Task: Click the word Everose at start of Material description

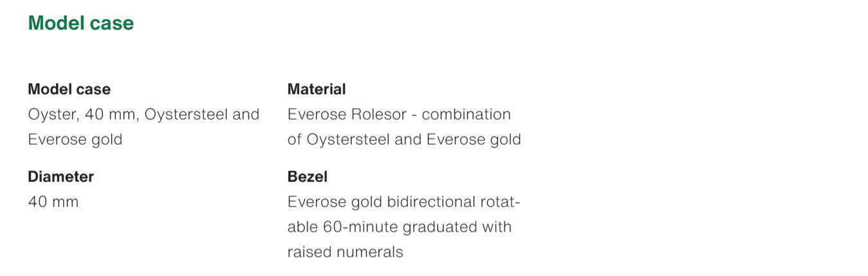Action: pos(316,115)
